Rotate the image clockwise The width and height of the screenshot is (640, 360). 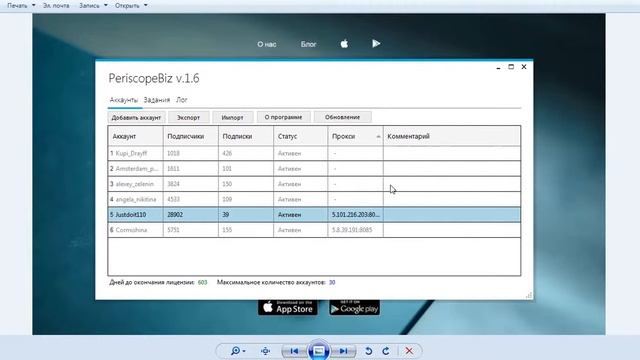386,351
